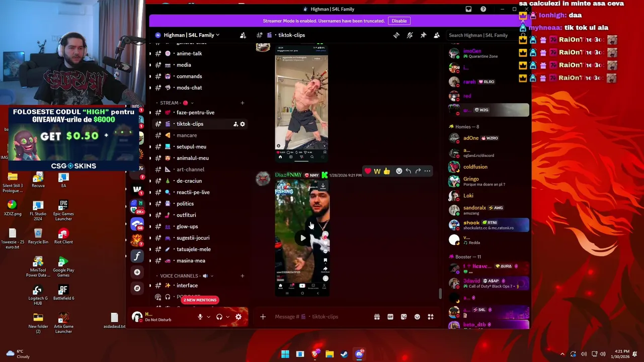
Task: Open the Steam icon on the taskbar
Action: (x=344, y=354)
